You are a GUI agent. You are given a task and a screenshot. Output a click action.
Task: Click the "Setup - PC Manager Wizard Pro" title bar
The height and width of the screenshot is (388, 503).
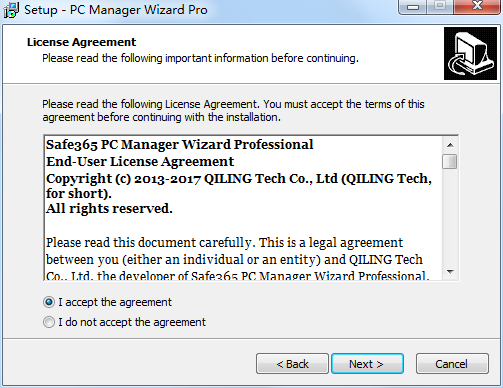coord(200,10)
